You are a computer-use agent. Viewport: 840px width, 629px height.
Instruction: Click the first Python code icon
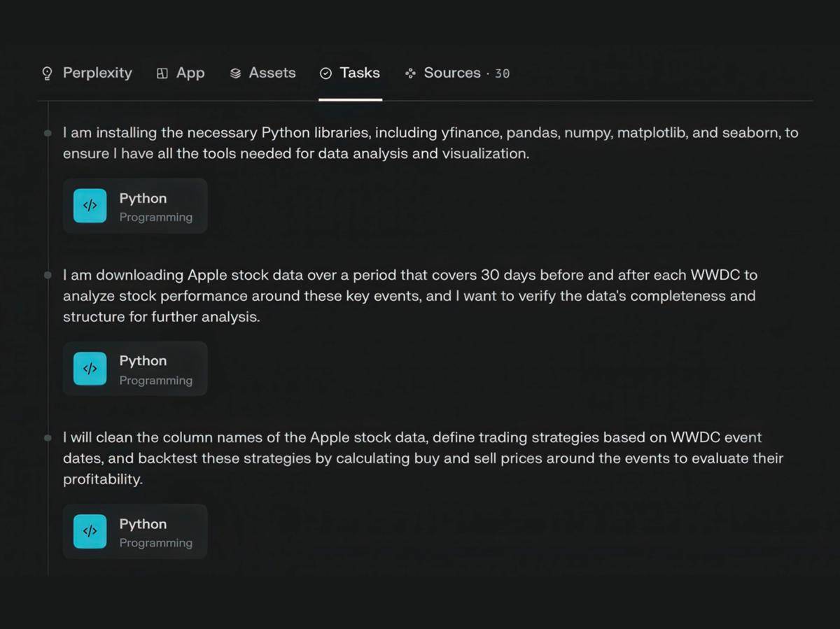pos(90,206)
